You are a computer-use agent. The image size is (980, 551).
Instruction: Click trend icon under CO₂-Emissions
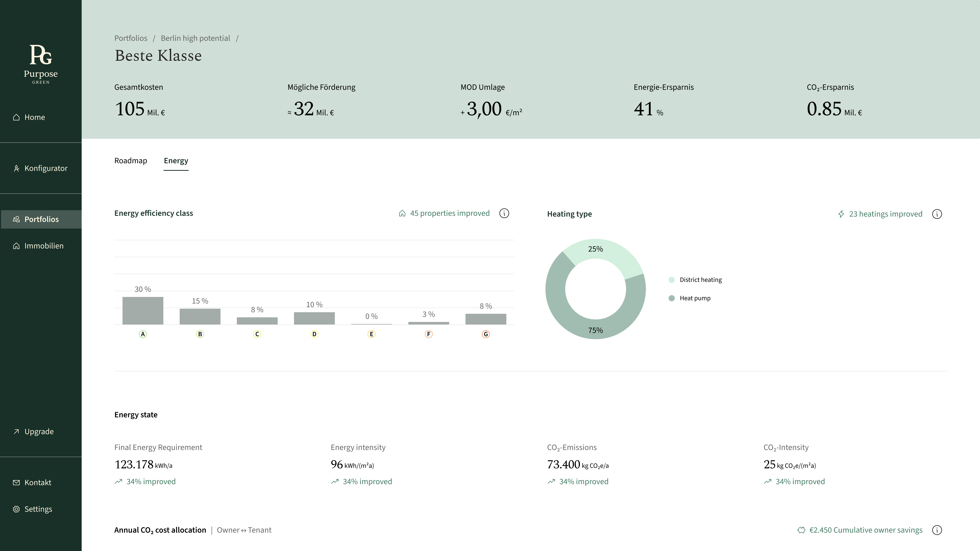point(551,481)
